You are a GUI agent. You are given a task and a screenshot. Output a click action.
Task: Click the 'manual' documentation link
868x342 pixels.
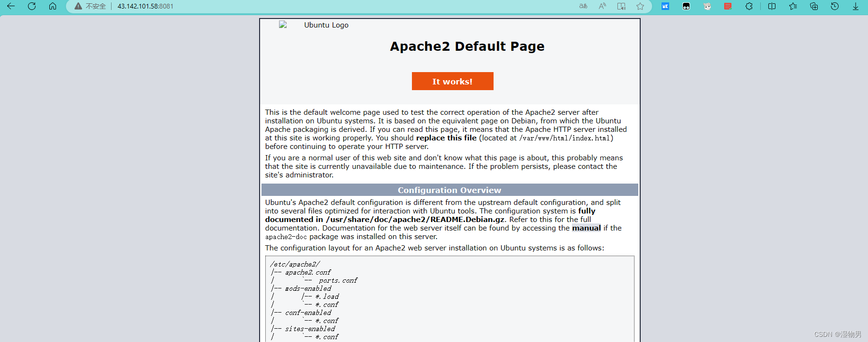(587, 228)
